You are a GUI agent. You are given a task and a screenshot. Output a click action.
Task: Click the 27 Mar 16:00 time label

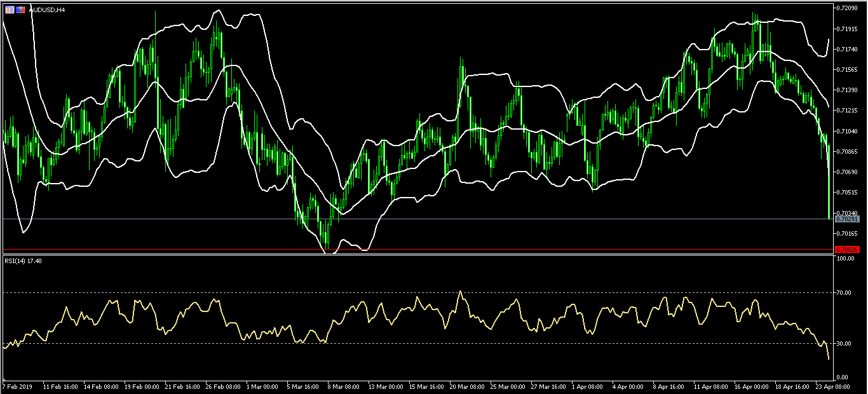point(548,386)
